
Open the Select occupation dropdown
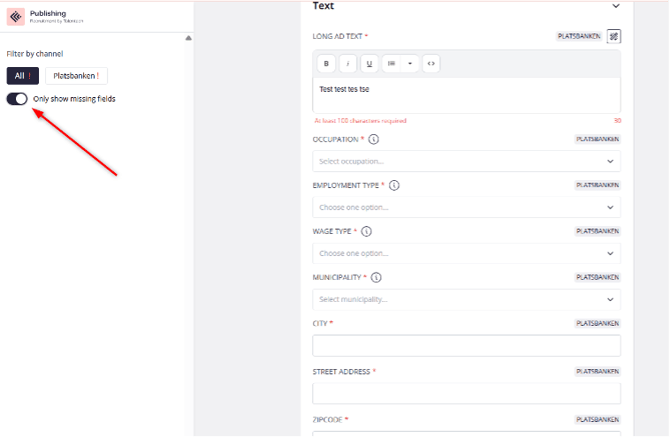pyautogui.click(x=466, y=161)
